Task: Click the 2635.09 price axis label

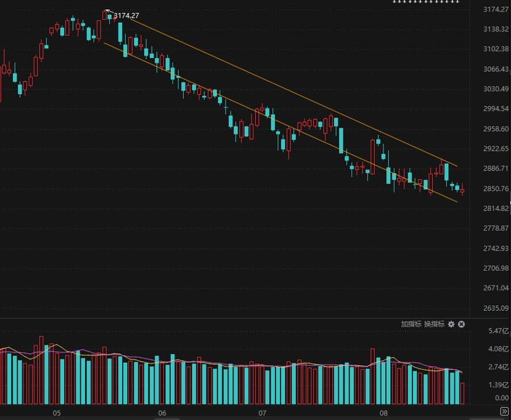Action: (x=496, y=308)
